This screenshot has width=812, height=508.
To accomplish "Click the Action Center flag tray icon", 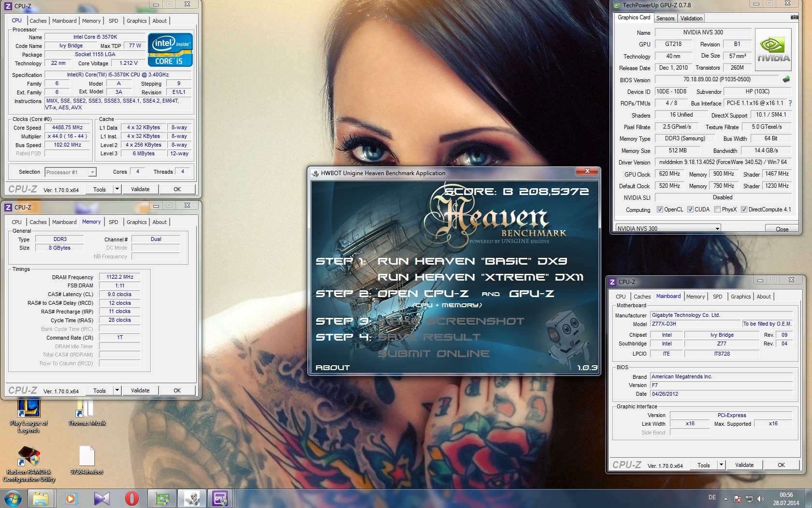I will (738, 498).
